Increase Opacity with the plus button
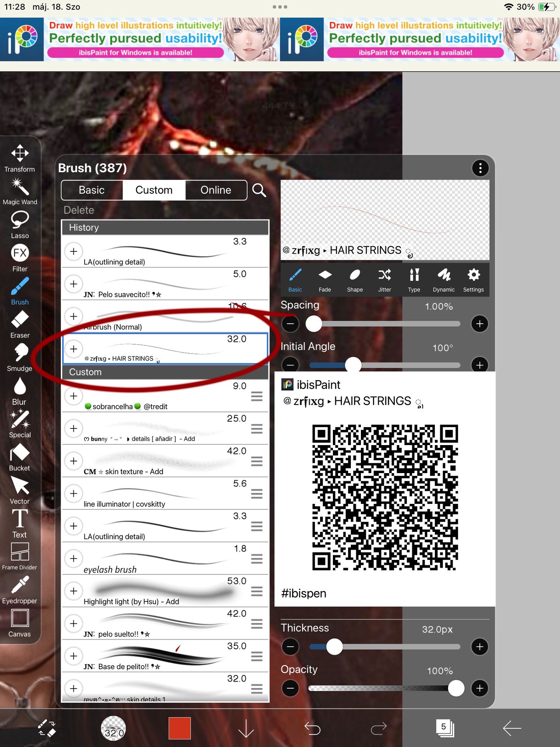 [480, 688]
